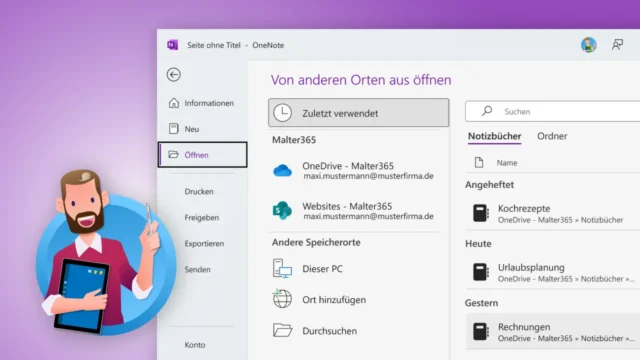Image resolution: width=640 pixels, height=360 pixels.
Task: Click the Urlaubsplanung notebook icon
Action: [481, 272]
